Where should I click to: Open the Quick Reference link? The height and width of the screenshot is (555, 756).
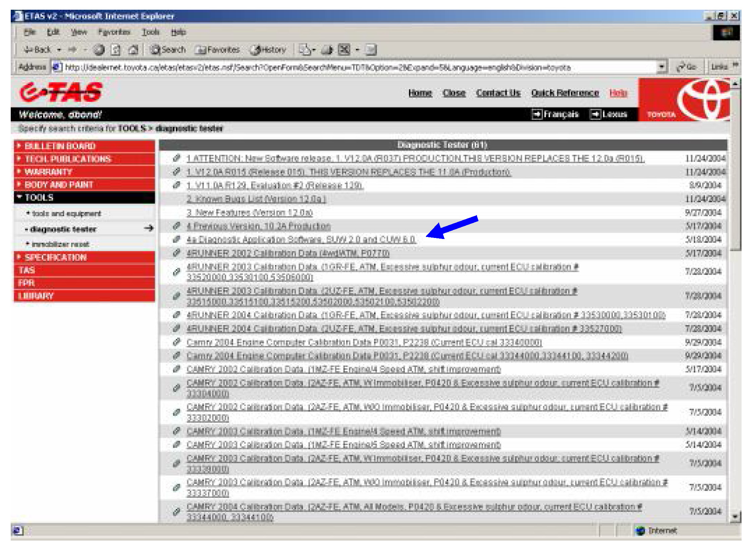pyautogui.click(x=565, y=93)
